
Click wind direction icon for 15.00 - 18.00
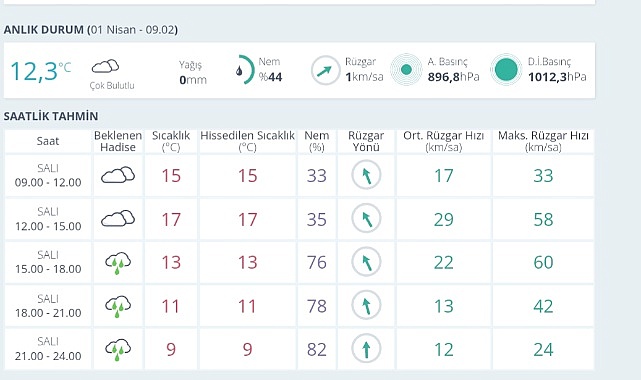click(366, 262)
